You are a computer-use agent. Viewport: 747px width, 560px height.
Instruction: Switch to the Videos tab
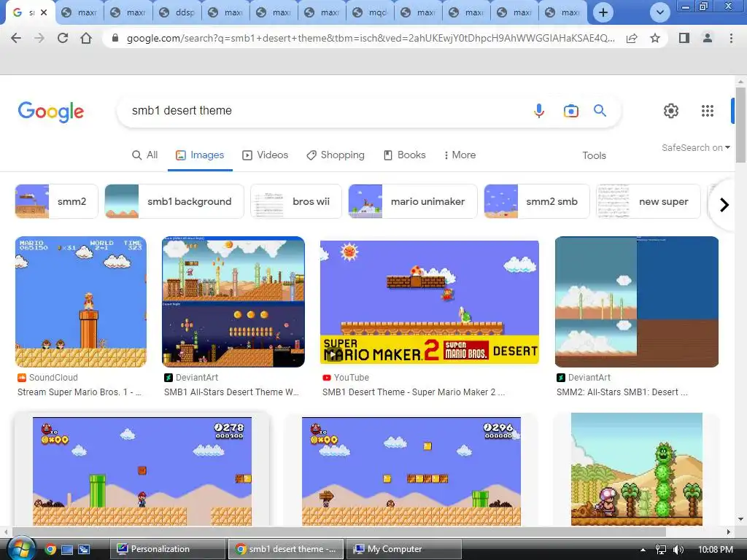[x=266, y=155]
